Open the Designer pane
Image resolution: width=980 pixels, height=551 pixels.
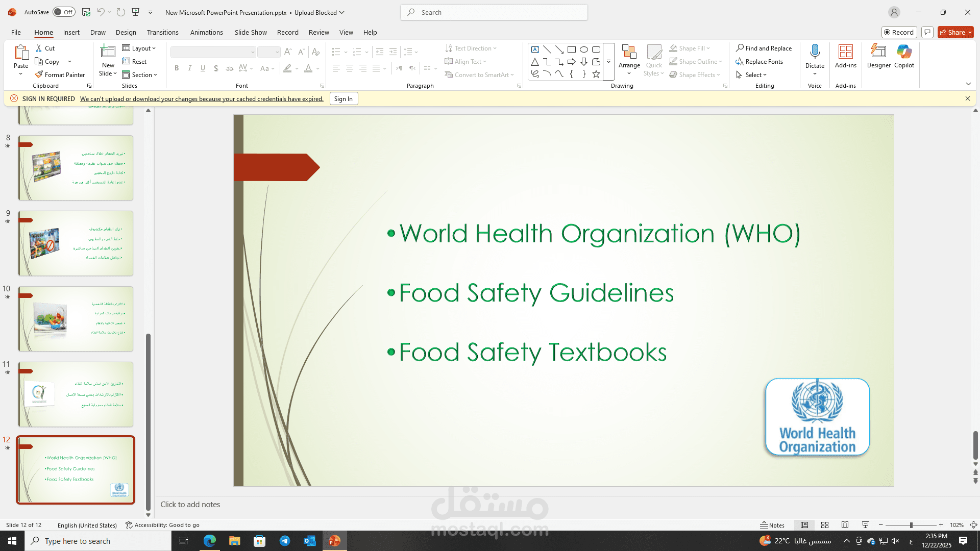pos(878,56)
